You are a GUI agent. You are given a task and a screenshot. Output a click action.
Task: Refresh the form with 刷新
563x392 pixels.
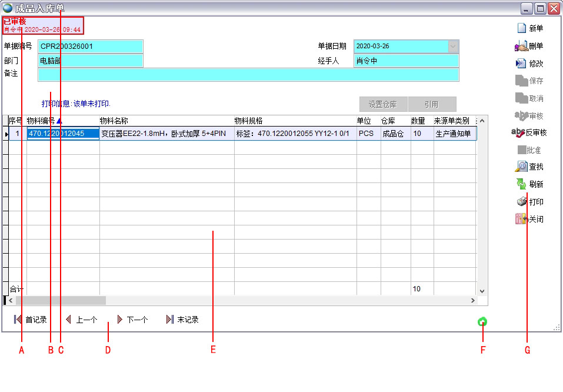tap(521, 184)
